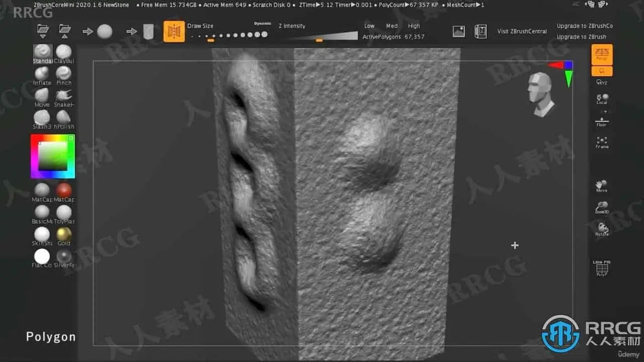
Task: Click the Move view navigation icon
Action: tap(602, 186)
